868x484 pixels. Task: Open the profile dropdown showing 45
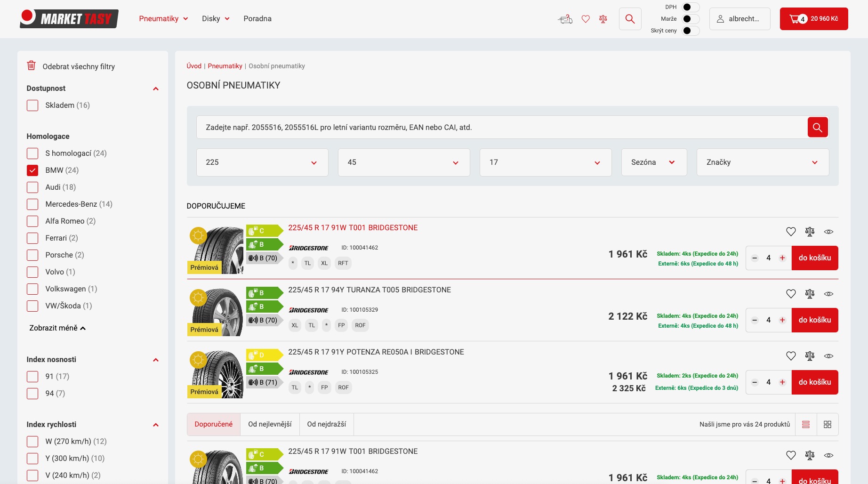click(x=404, y=162)
